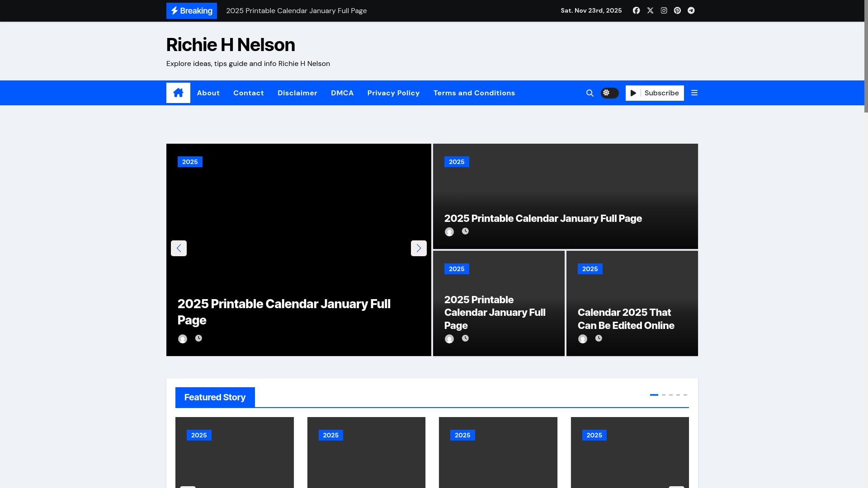Open the small middle post title link

[x=495, y=312]
